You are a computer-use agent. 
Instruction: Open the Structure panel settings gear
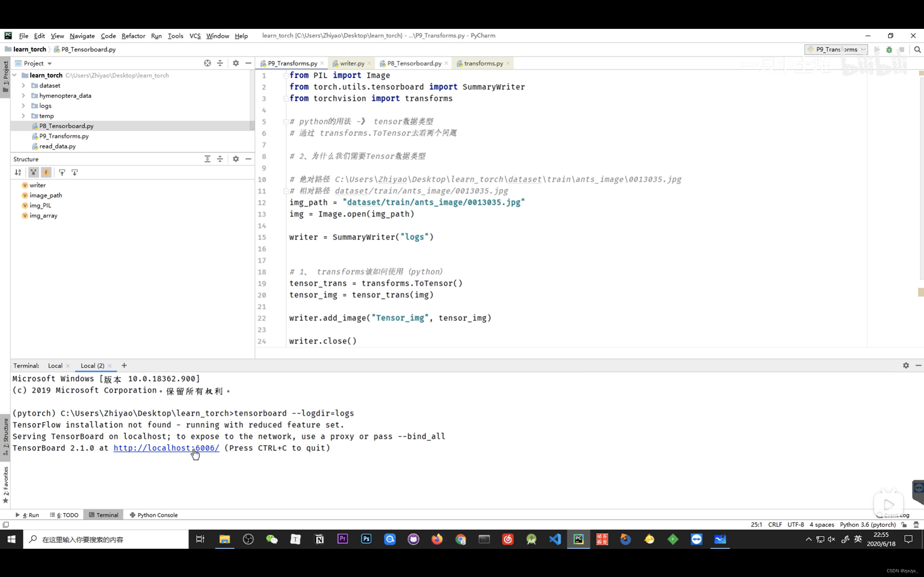236,159
